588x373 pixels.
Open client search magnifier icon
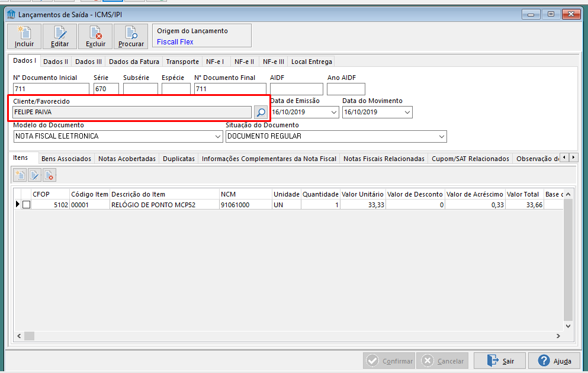tap(261, 112)
